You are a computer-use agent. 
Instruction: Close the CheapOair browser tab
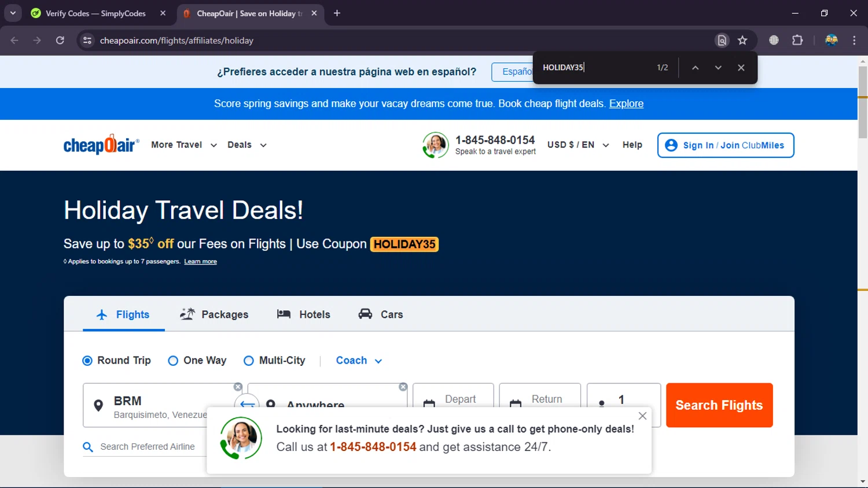pos(314,13)
